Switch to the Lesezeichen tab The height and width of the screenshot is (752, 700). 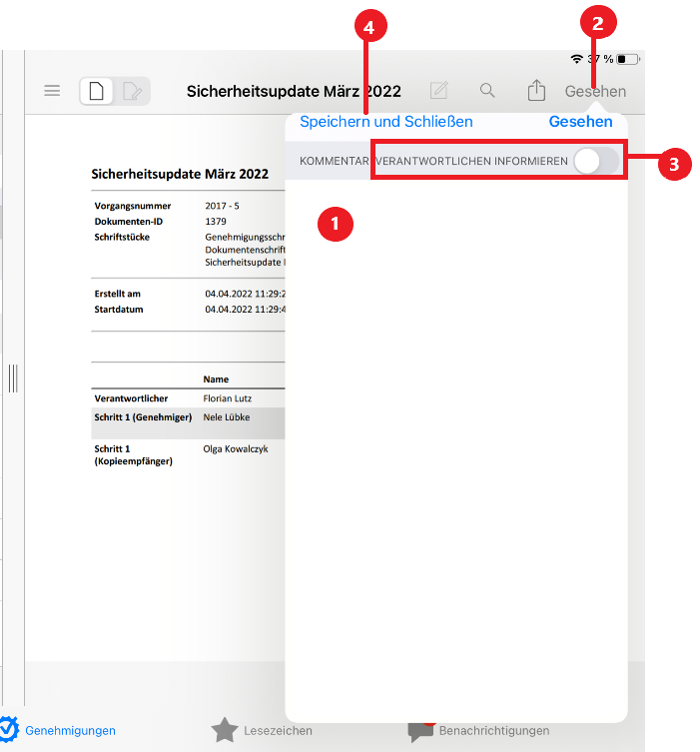[263, 730]
